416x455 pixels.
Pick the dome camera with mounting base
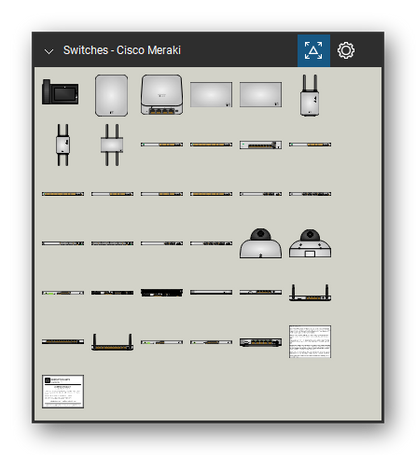click(310, 243)
